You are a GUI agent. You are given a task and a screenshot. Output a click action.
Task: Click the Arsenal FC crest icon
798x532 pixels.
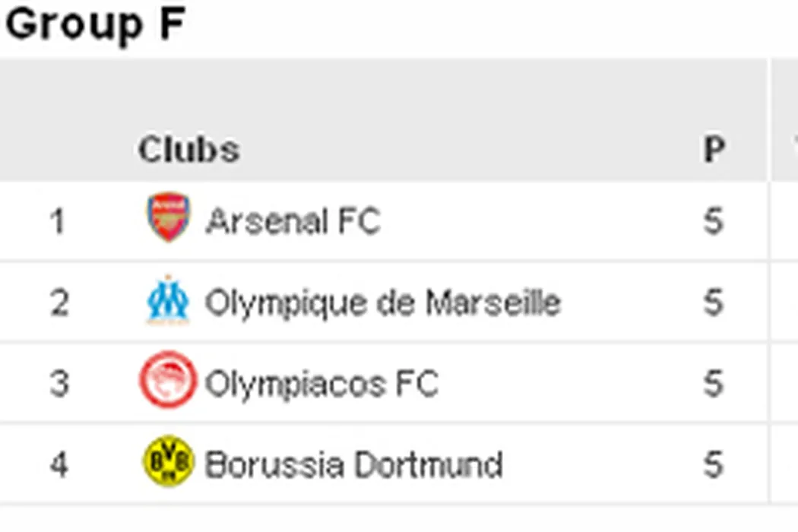(168, 218)
